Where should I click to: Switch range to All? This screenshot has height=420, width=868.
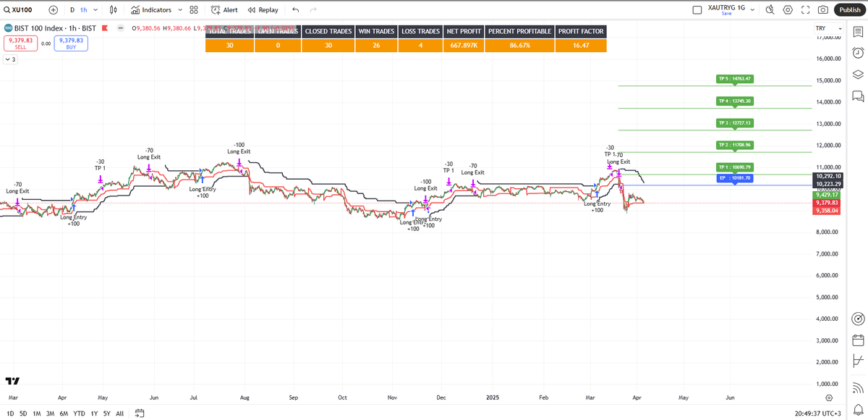click(119, 413)
